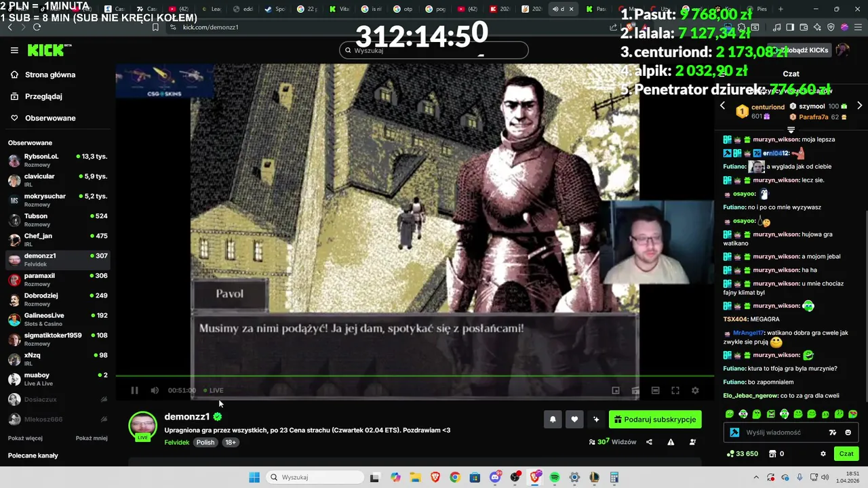
Task: Open Spotify from taskbar
Action: tap(555, 477)
